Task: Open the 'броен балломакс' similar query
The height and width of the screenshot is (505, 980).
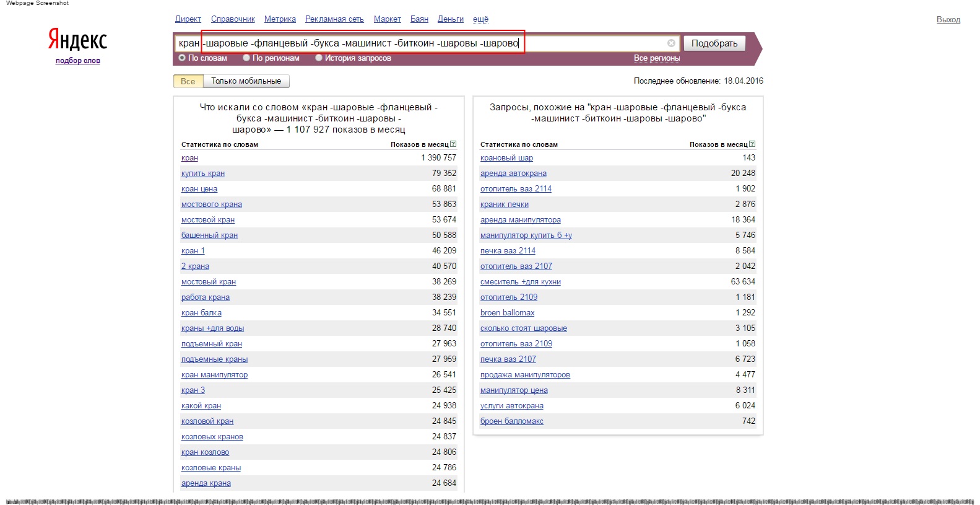Action: 512,421
